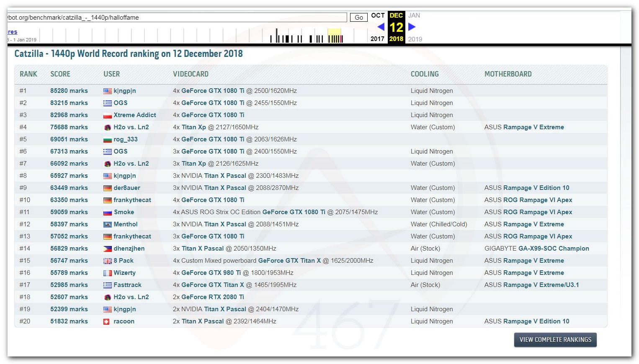Open GeForce GTX 980 Ti videocard link
Image resolution: width=639 pixels, height=364 pixels.
pyautogui.click(x=211, y=273)
